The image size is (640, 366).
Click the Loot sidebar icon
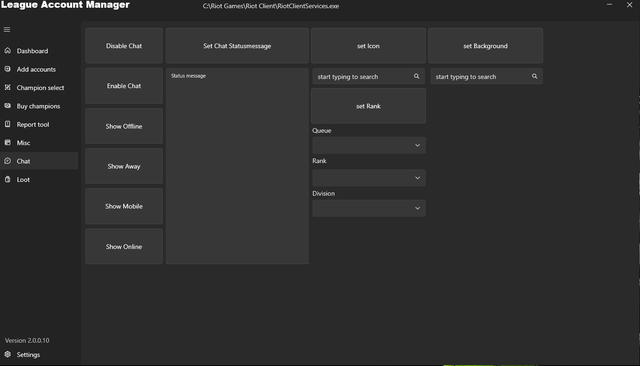point(7,179)
